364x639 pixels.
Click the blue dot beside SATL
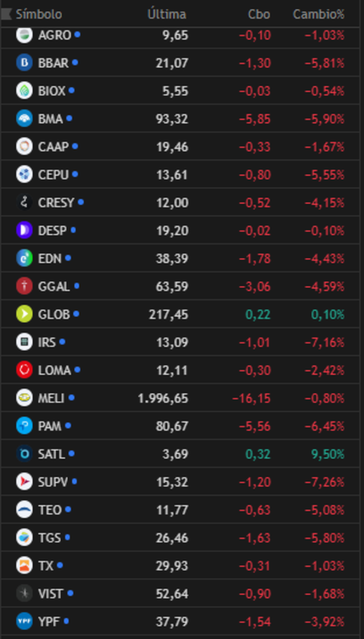(x=71, y=454)
